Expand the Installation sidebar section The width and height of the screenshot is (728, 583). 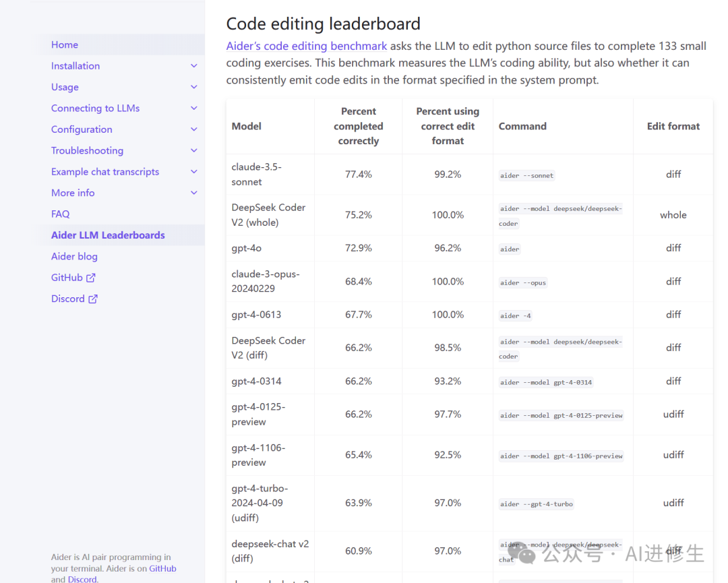coord(194,66)
